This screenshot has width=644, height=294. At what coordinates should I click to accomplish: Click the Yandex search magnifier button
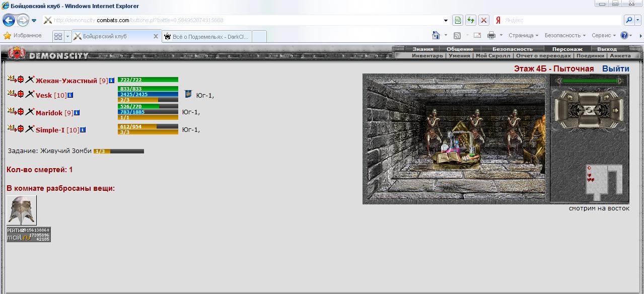(629, 21)
